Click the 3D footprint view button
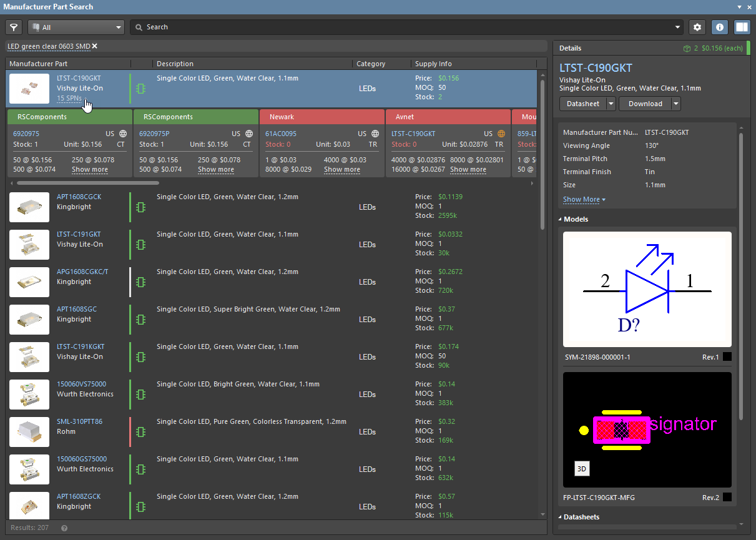 point(582,469)
